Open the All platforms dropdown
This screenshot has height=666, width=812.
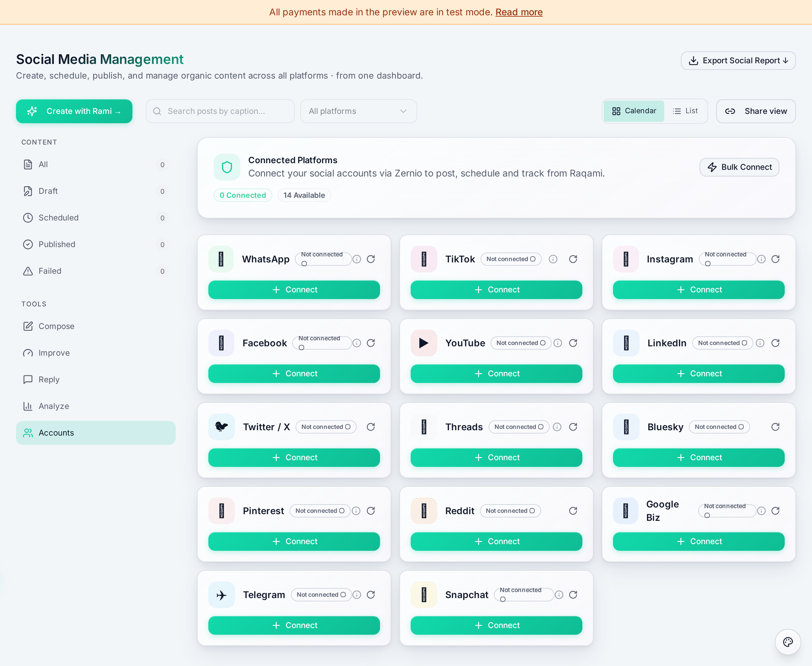click(358, 111)
